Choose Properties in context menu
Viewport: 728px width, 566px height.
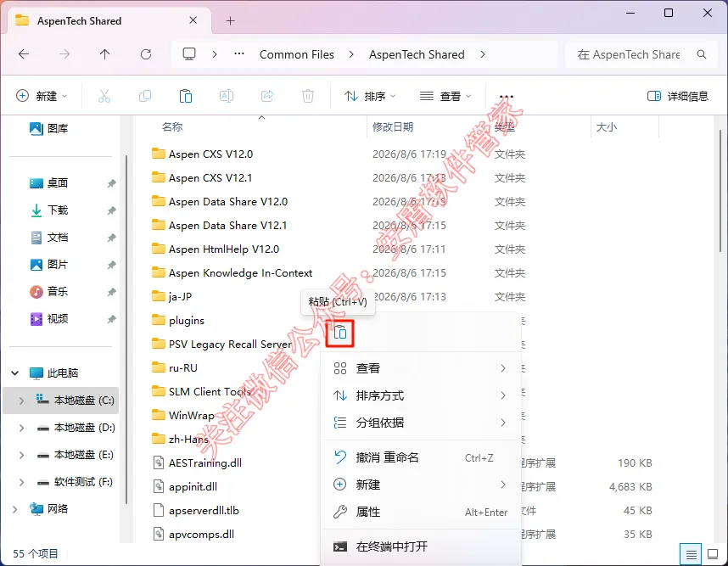pyautogui.click(x=420, y=512)
